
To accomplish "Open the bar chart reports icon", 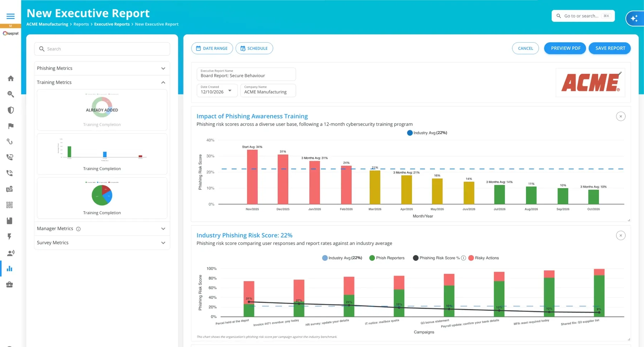I will pyautogui.click(x=10, y=269).
